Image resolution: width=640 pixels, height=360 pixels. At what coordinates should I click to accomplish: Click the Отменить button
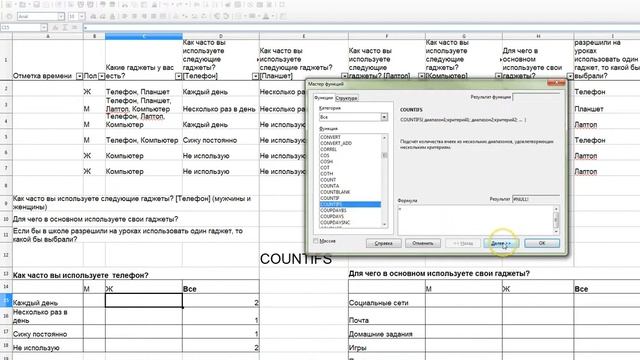[423, 243]
